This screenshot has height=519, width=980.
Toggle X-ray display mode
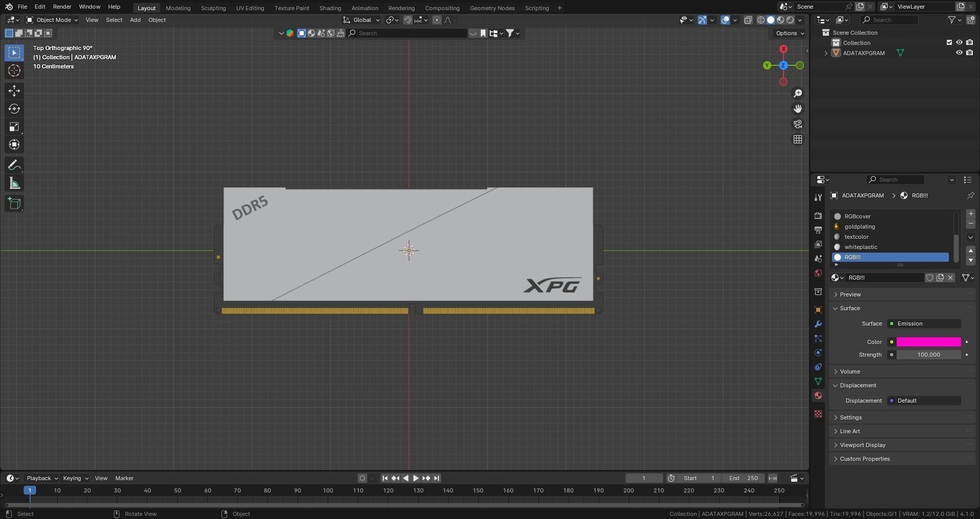tap(748, 20)
